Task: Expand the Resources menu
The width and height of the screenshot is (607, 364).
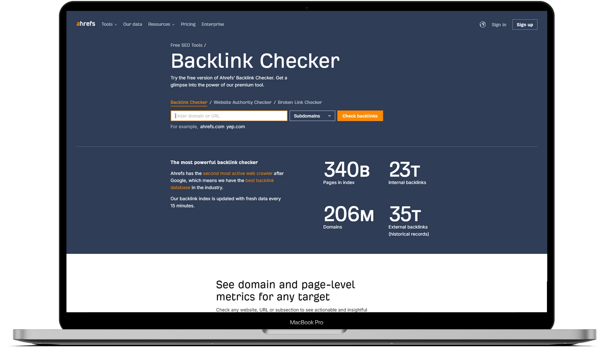Action: click(x=161, y=24)
